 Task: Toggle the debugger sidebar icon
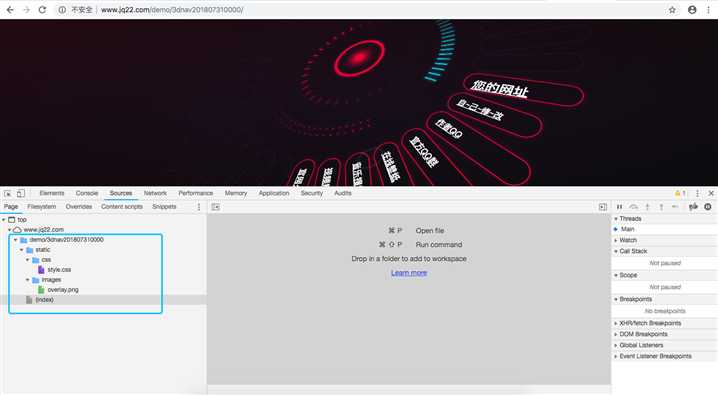click(x=603, y=207)
